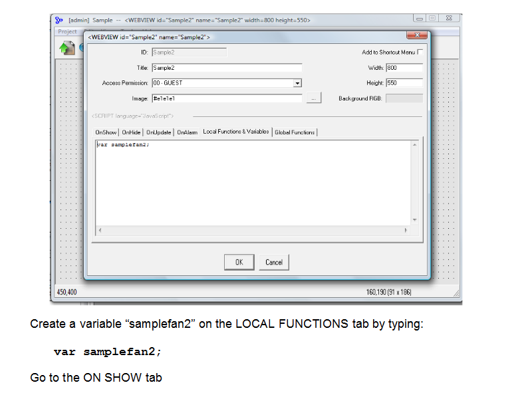Select the OnAlarm tab

coord(187,132)
